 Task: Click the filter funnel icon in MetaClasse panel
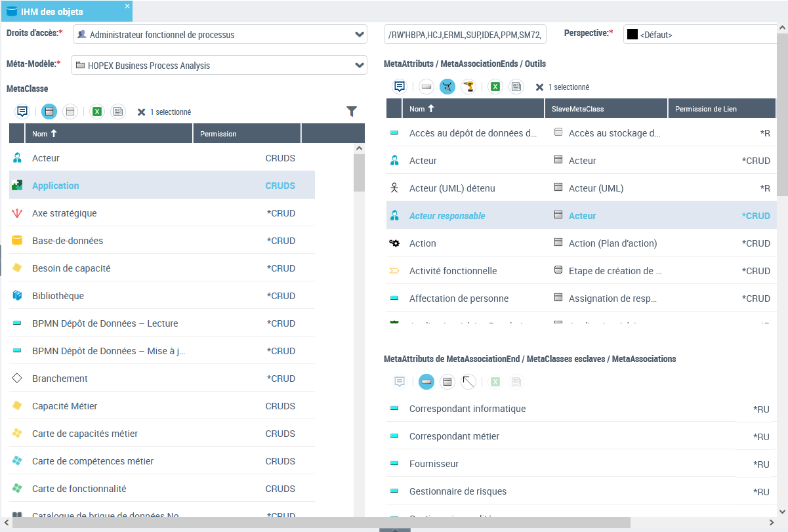(x=352, y=112)
